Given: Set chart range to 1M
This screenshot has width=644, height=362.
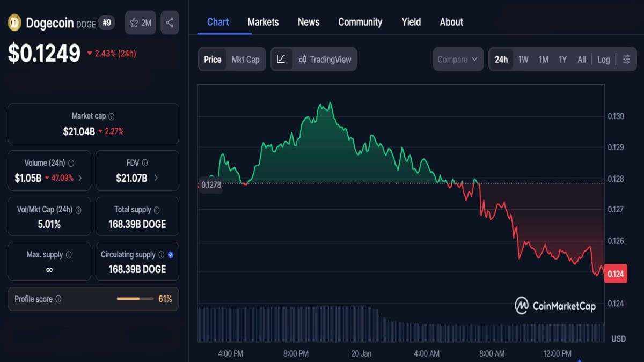Looking at the screenshot, I should click(544, 60).
